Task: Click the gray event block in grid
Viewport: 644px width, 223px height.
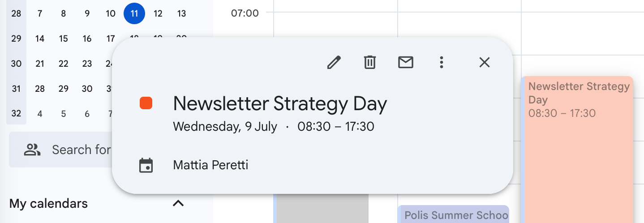Action: 322,209
